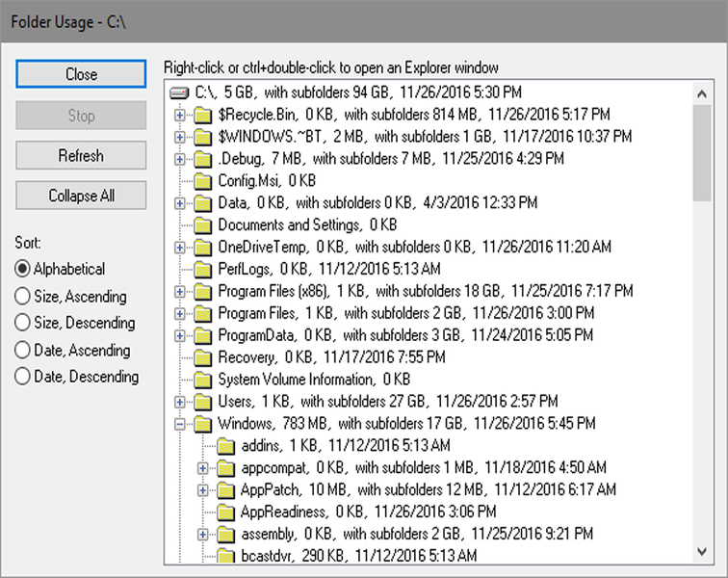Click the Collapse All button
728x578 pixels.
81,196
